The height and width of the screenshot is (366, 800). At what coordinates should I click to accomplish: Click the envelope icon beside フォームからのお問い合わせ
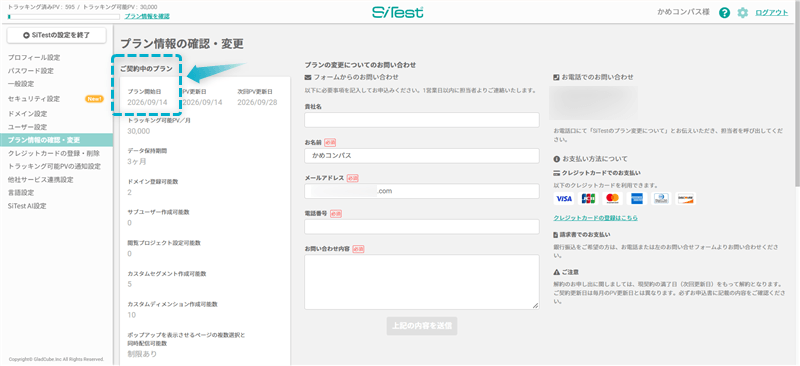tap(308, 77)
